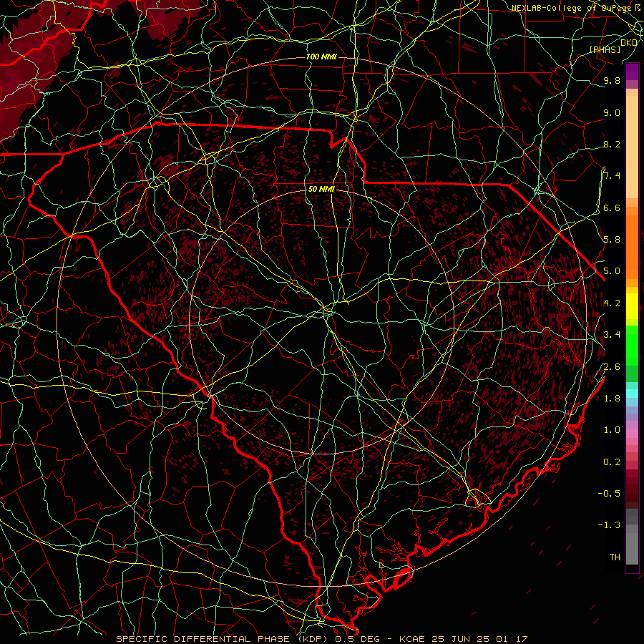Click the TH label at the scale bottom
This screenshot has width=644, height=644.
pyautogui.click(x=615, y=557)
